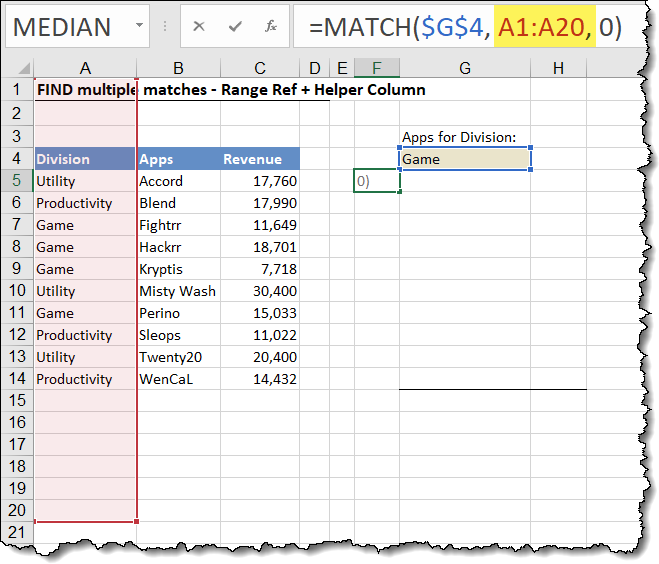Open Insert Function fx dialog
The width and height of the screenshot is (659, 564).
tap(270, 27)
